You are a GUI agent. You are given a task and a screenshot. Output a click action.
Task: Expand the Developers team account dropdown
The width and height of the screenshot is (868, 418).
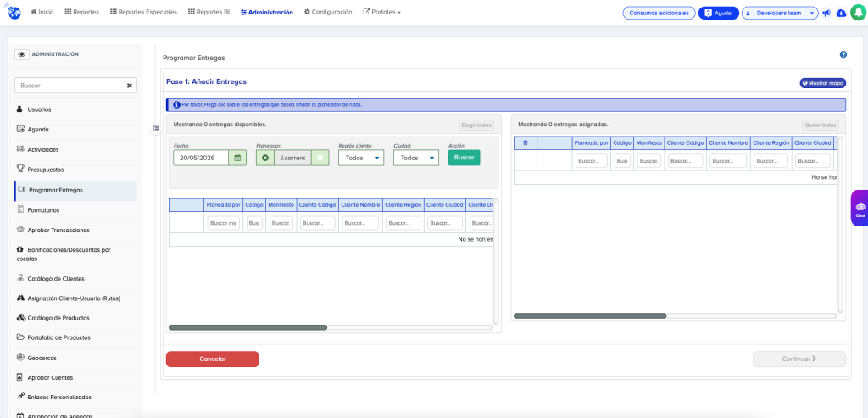(x=780, y=13)
